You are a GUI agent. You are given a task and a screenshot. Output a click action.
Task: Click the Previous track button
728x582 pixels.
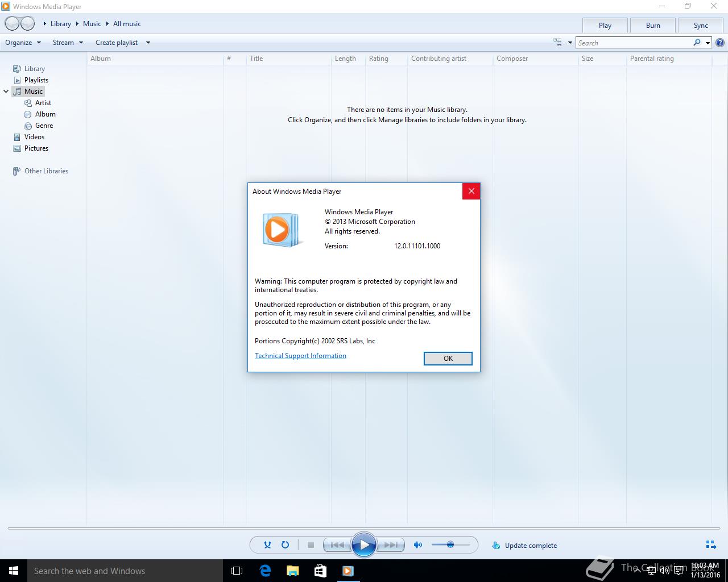(337, 544)
